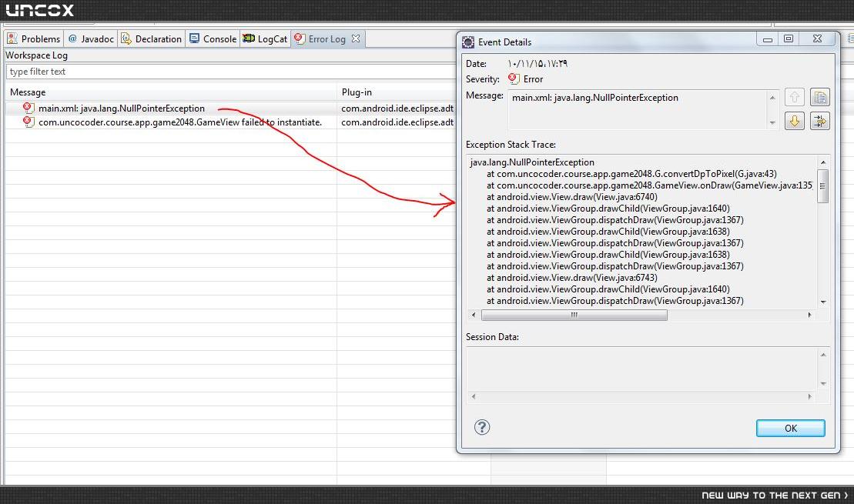Open help in Event Details dialog
The width and height of the screenshot is (854, 504).
[482, 427]
